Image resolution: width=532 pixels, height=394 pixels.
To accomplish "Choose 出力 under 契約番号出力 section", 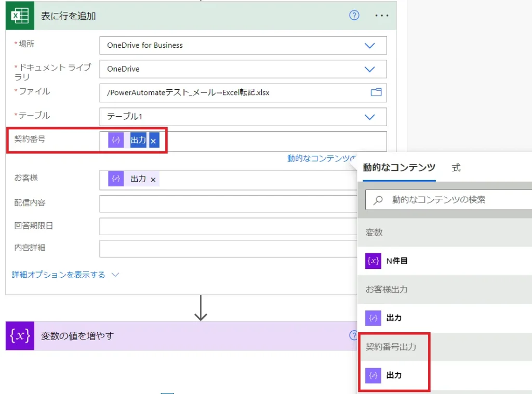I will point(394,375).
